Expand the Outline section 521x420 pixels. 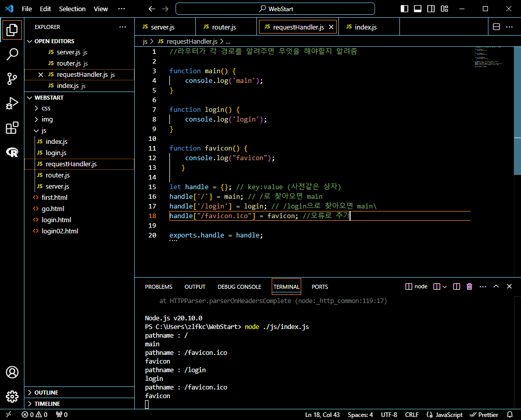tap(79, 393)
